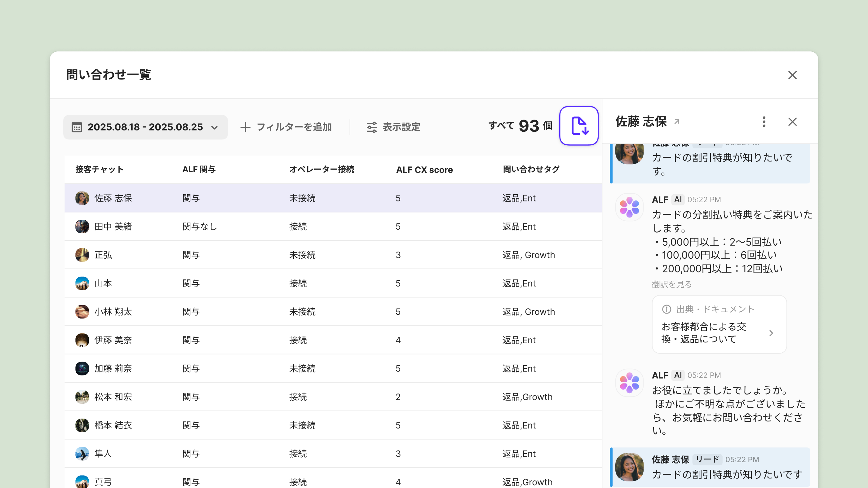Click 山本 avatar in the list
This screenshot has height=488, width=868.
(82, 283)
